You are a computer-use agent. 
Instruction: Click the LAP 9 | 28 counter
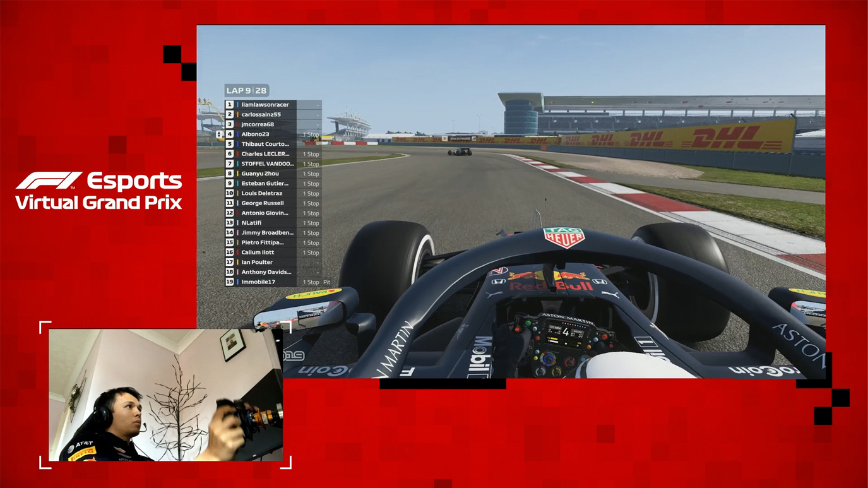(247, 90)
